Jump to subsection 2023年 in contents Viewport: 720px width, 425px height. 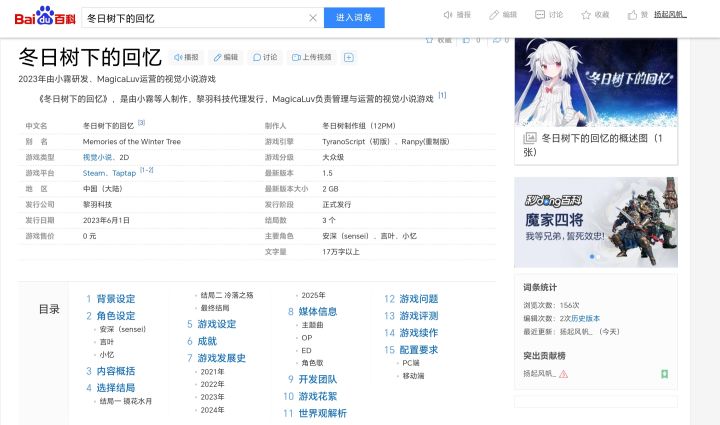pyautogui.click(x=212, y=397)
